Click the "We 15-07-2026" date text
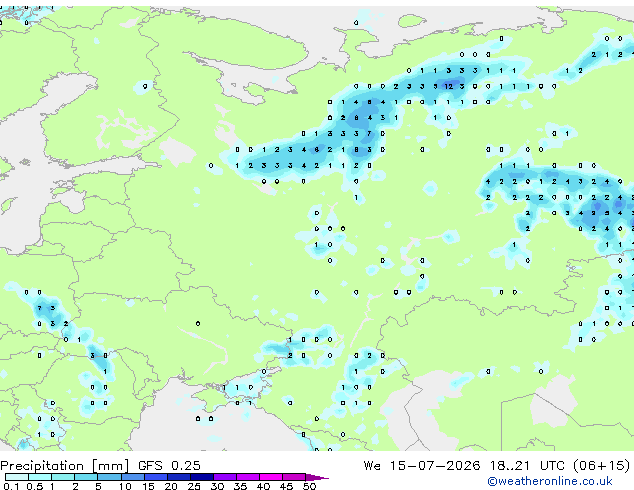This screenshot has height=490, width=634. click(422, 466)
